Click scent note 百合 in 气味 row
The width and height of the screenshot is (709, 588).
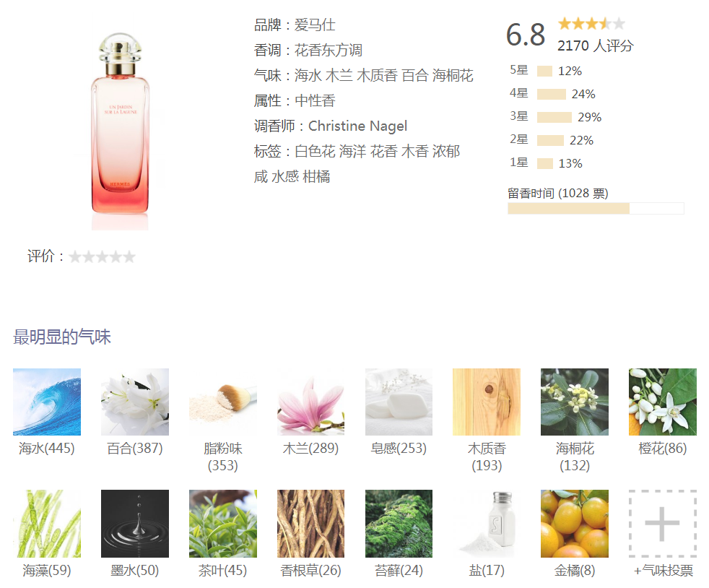tap(415, 76)
